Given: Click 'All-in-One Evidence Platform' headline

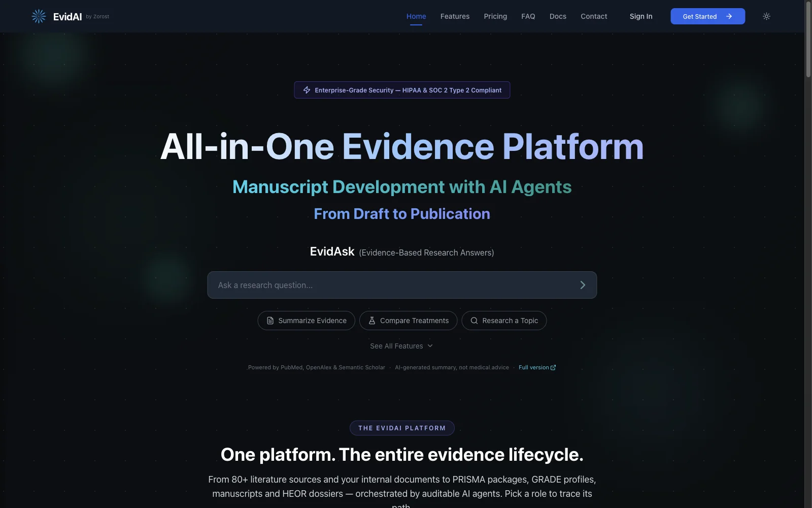Looking at the screenshot, I should point(402,146).
